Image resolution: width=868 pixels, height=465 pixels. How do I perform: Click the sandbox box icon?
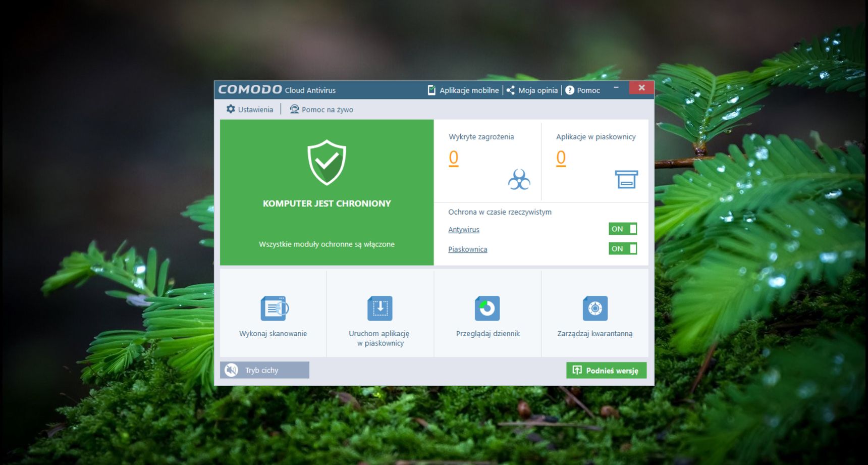point(626,179)
